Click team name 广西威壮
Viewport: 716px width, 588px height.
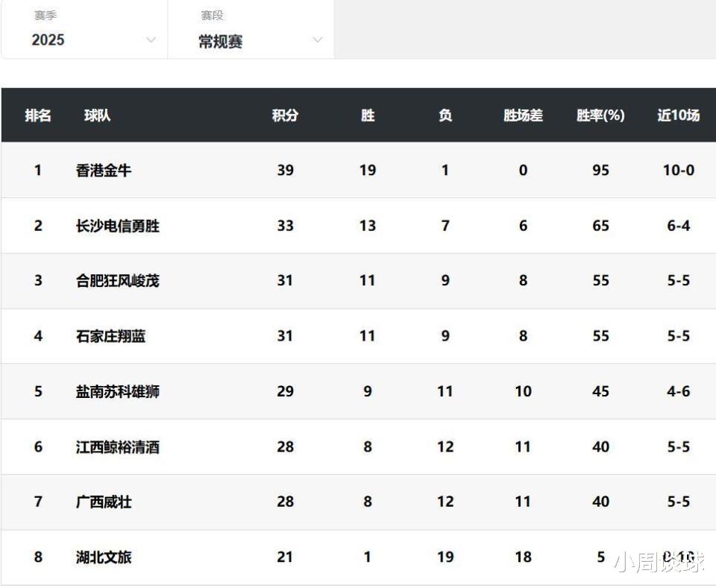(104, 502)
